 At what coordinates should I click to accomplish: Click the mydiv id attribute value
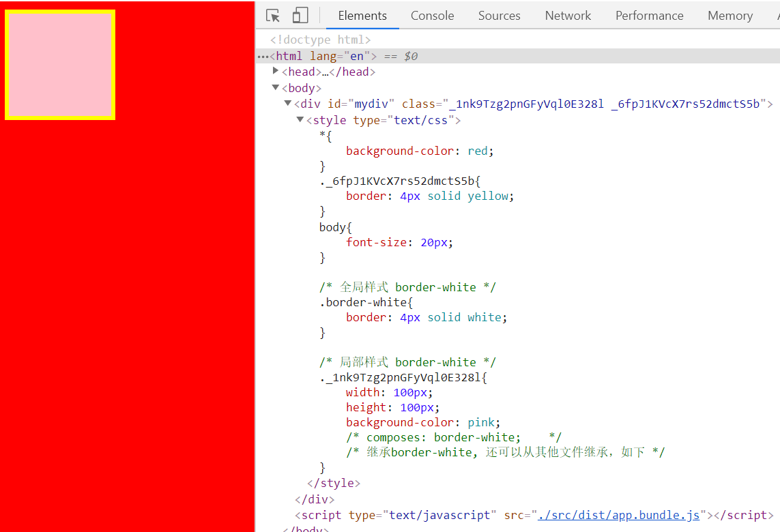(x=371, y=104)
